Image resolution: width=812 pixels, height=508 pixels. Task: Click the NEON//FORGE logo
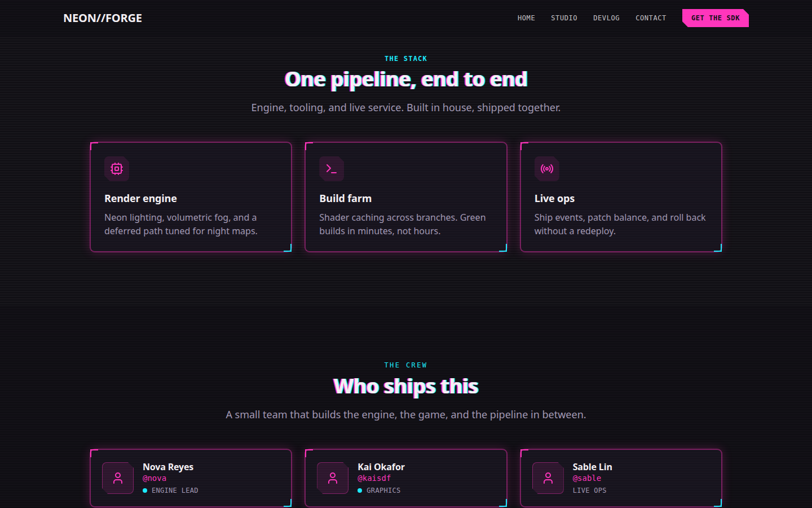(x=103, y=18)
